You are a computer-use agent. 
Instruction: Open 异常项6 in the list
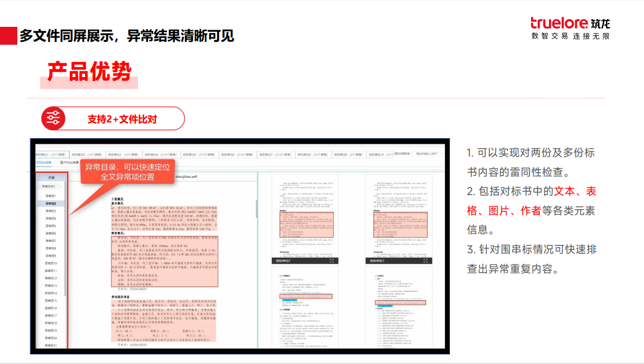[51, 233]
